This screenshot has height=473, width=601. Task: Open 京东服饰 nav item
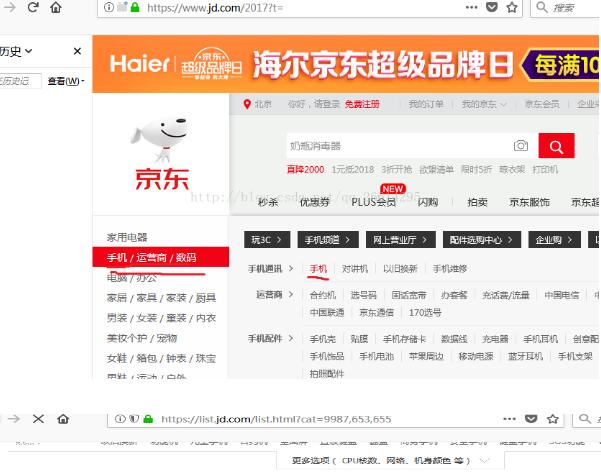click(529, 202)
